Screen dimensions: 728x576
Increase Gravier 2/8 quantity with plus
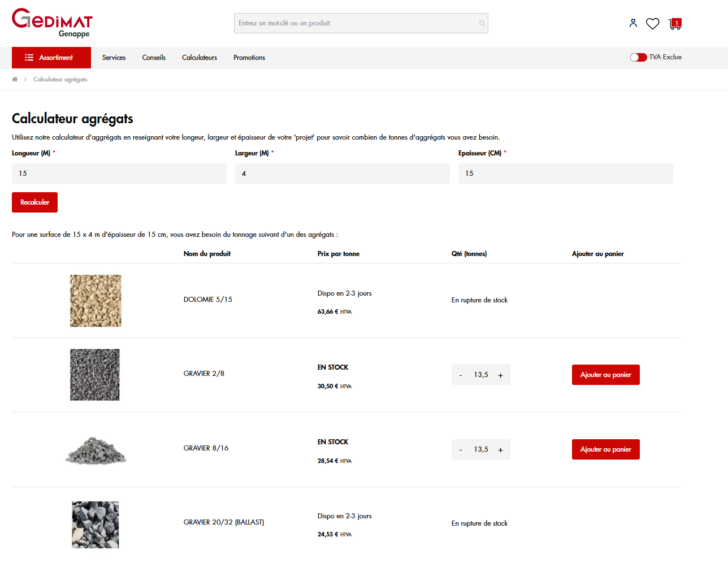500,375
